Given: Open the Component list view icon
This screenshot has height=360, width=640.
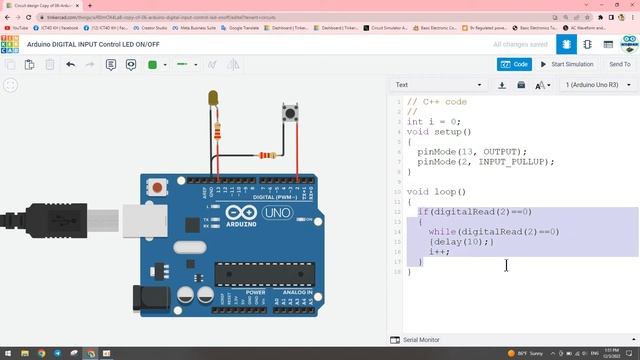Looking at the screenshot, I should coord(608,44).
